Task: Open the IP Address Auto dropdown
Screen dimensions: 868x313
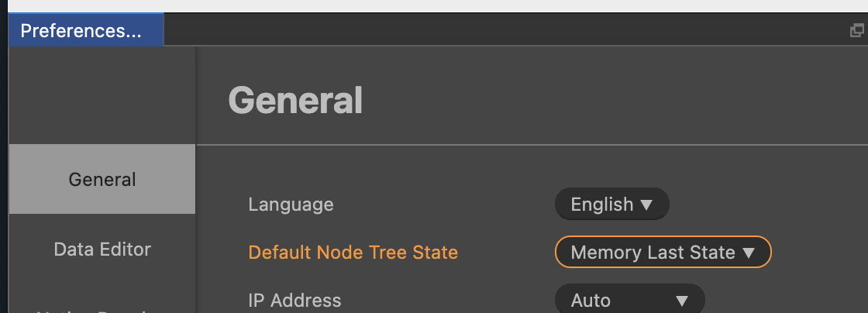Action: point(629,301)
